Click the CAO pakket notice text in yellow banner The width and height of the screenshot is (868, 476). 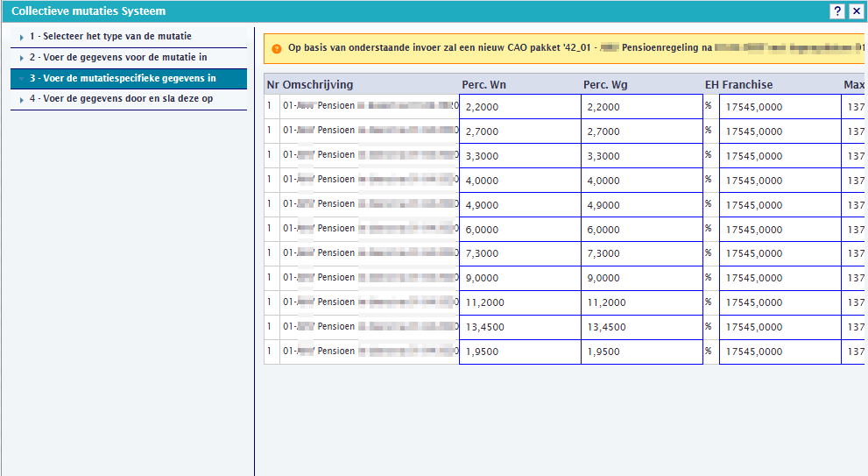575,47
